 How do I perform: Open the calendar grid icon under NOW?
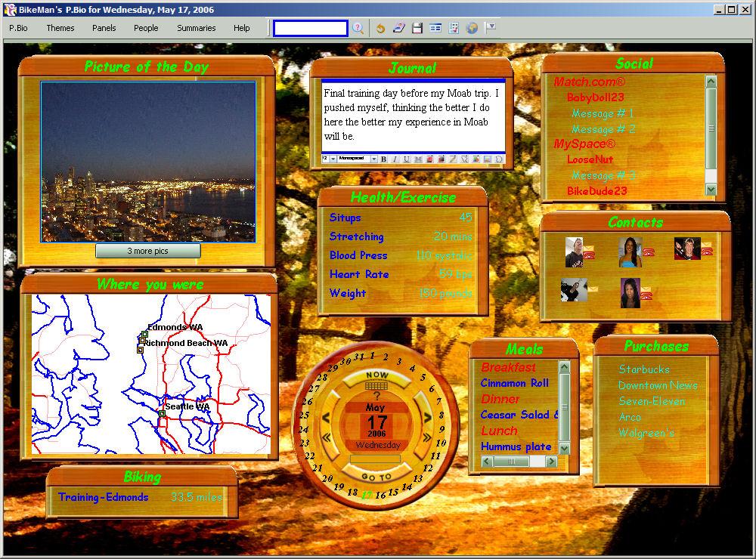pyautogui.click(x=376, y=385)
